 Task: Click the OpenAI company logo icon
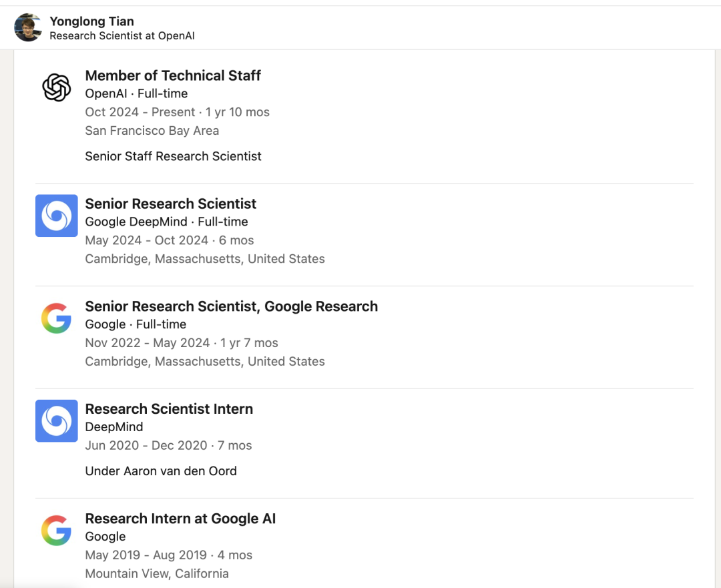tap(57, 87)
